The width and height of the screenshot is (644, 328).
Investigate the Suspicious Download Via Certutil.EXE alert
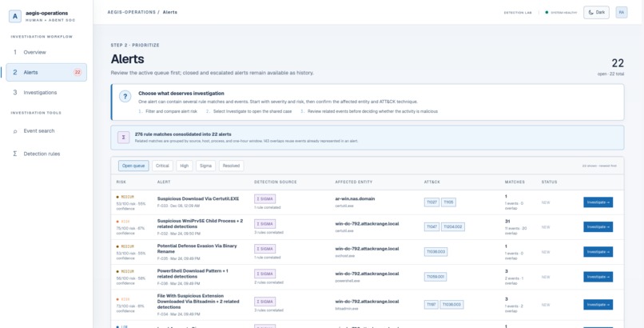coord(598,202)
